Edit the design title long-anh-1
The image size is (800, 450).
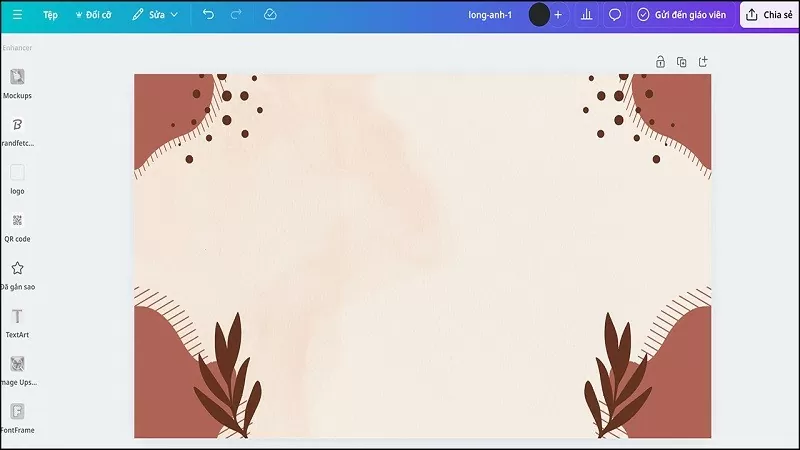490,15
